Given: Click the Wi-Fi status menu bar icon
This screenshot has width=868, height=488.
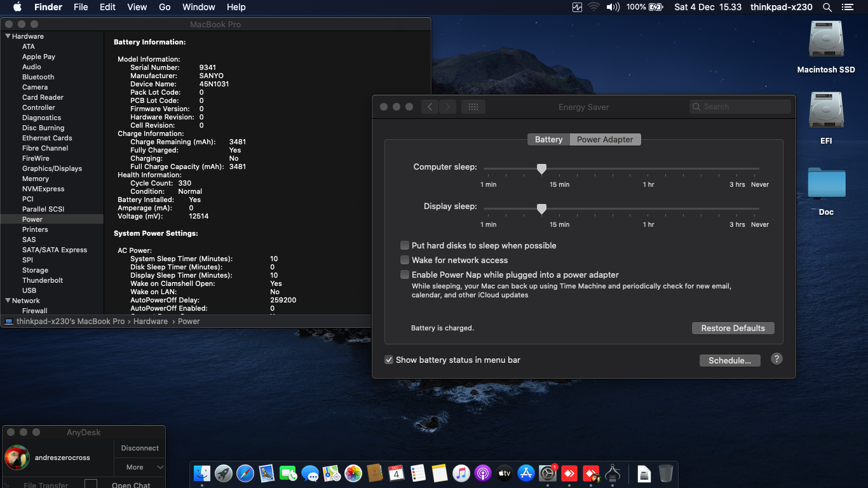Looking at the screenshot, I should click(x=594, y=7).
